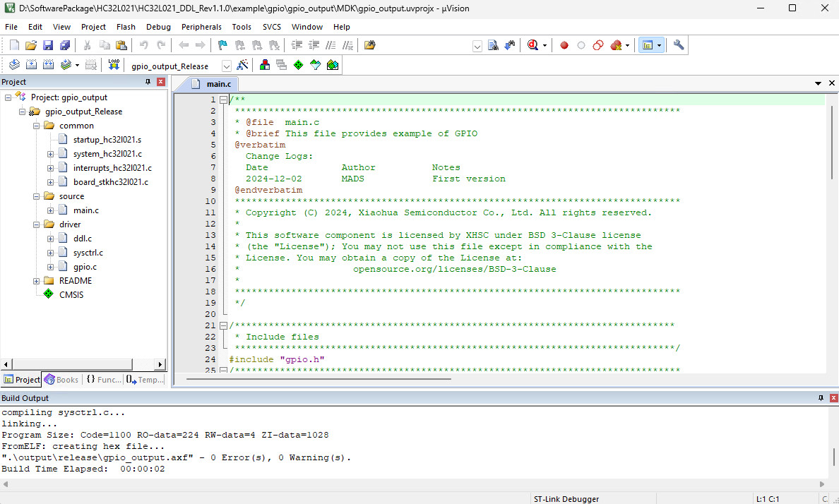Click the Indent selected text icon
Screen dimensions: 839x504
coord(297,45)
